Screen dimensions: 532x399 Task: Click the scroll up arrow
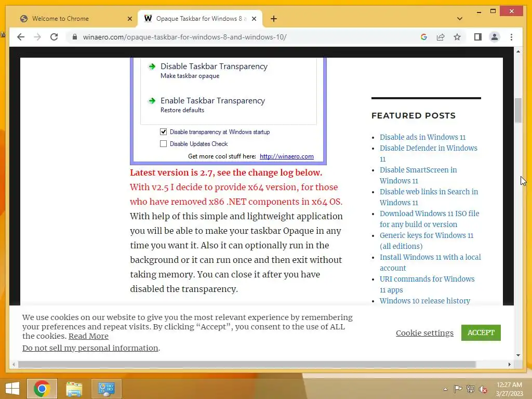click(518, 51)
